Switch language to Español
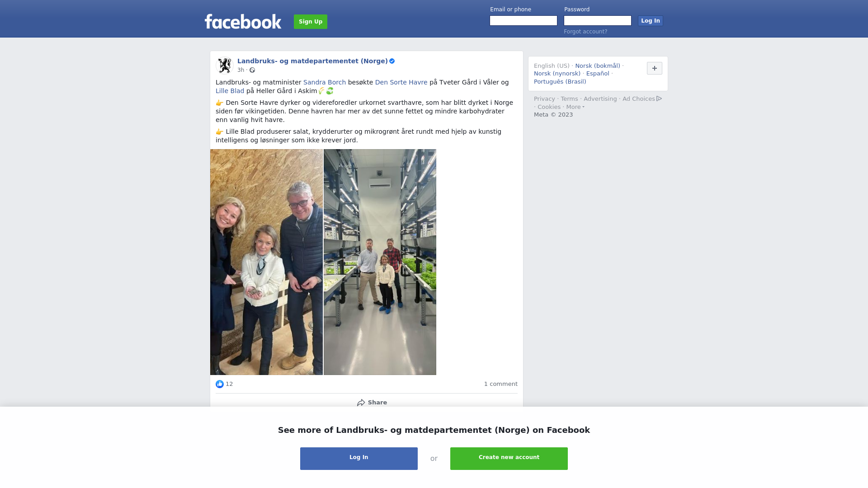This screenshot has height=488, width=868. (598, 74)
